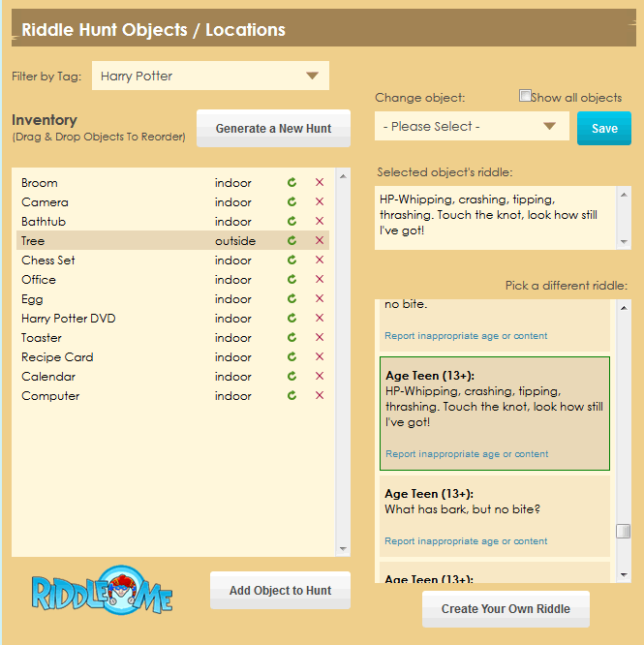644x645 pixels.
Task: Click the green refresh icon for Broom
Action: click(291, 183)
